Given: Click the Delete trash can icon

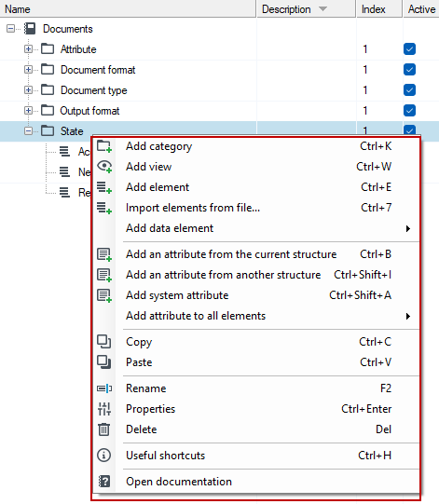Looking at the screenshot, I should (103, 429).
